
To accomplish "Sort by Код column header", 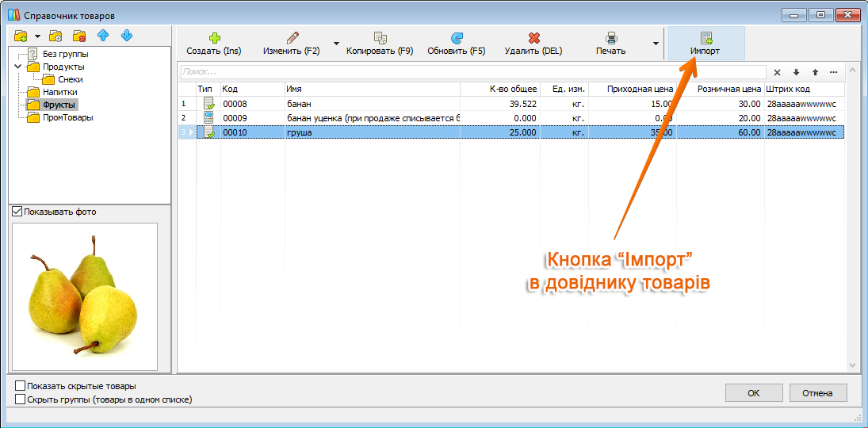I will coord(253,89).
